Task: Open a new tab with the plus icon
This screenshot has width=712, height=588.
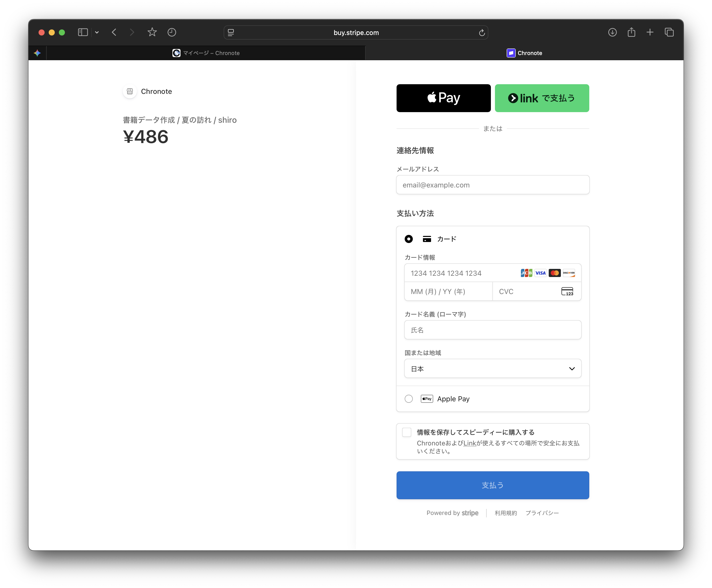Action: [x=650, y=32]
